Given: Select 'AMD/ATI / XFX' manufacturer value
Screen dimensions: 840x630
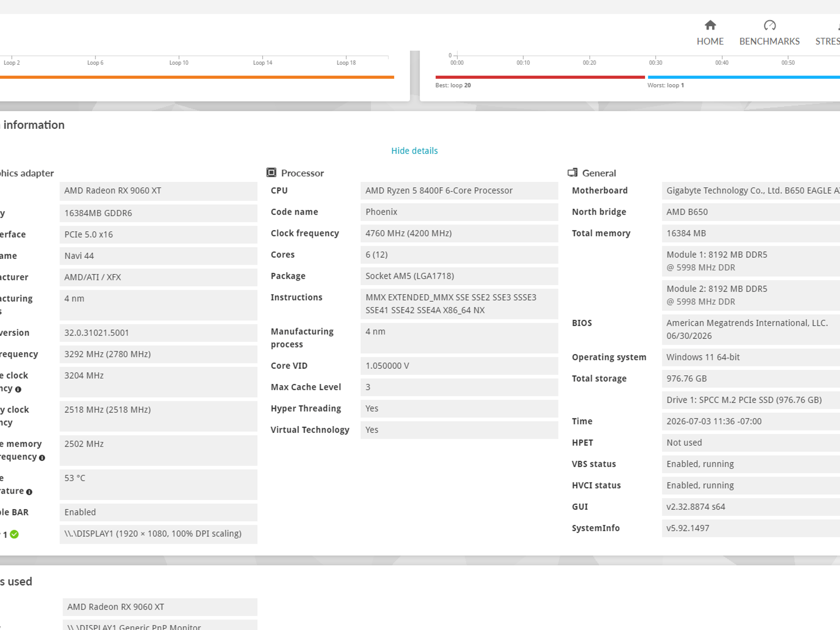Looking at the screenshot, I should 158,277.
